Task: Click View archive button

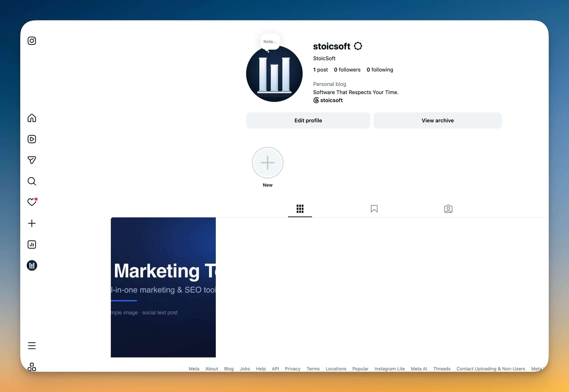Action: (x=438, y=120)
